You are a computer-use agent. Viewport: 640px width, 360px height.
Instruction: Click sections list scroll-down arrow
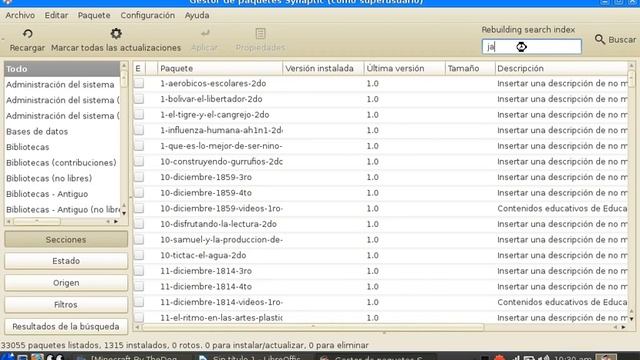[124, 213]
